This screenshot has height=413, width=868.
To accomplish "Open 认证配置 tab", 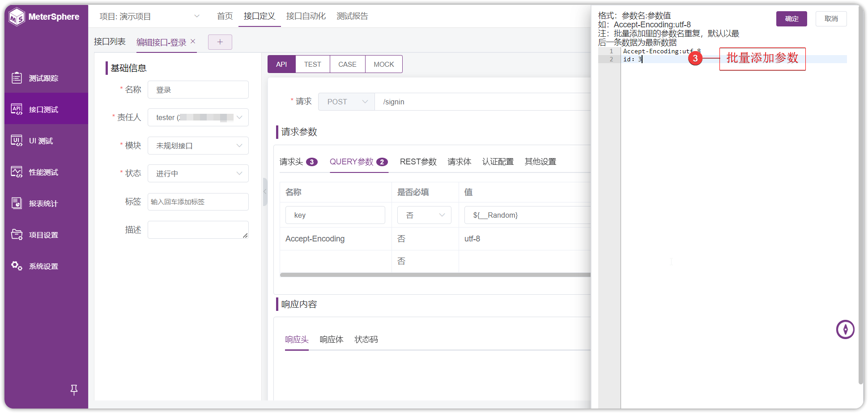I will [498, 162].
